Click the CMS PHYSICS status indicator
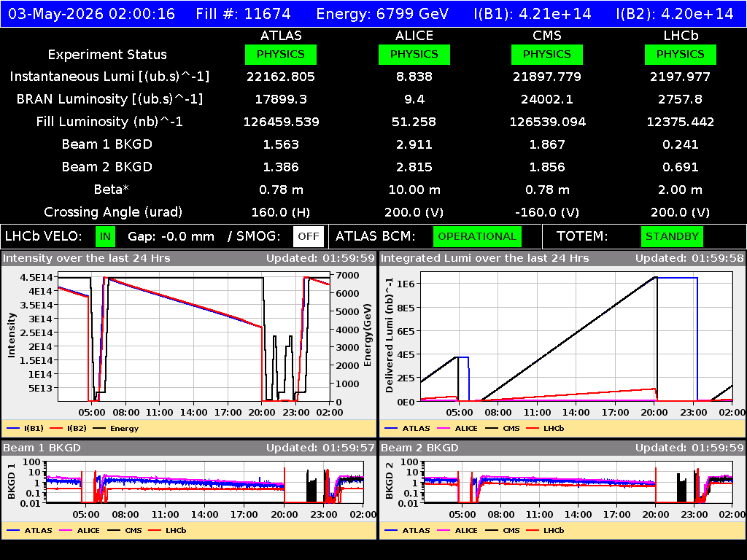 (x=547, y=54)
